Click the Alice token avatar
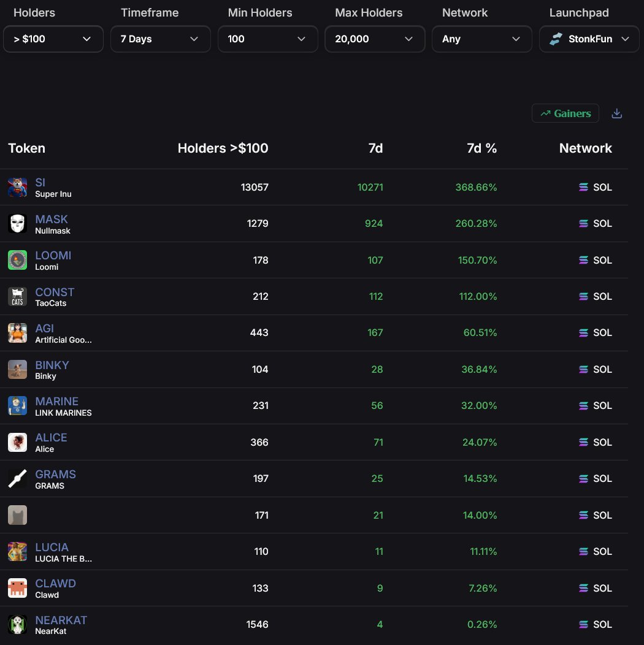 tap(17, 442)
